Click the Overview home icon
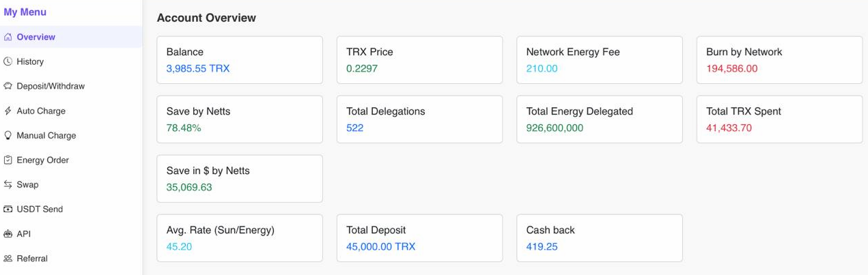Viewport: 868px width, 275px height. 8,37
